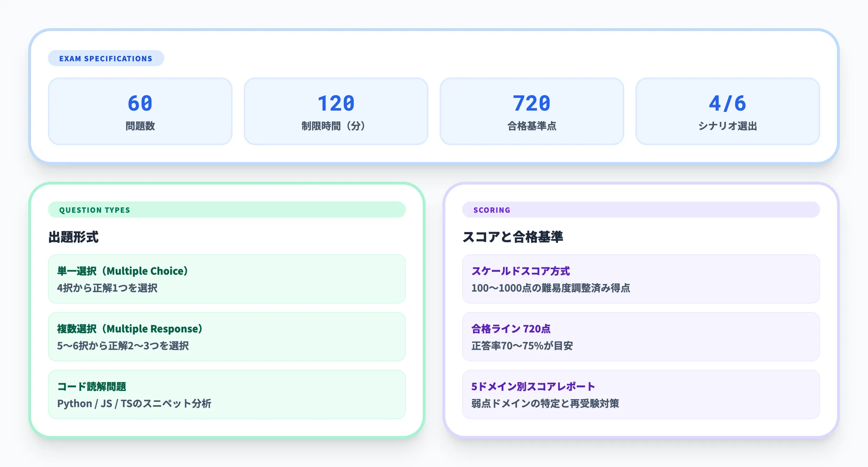Open the 単一選択（Multiple Choice）item
The height and width of the screenshot is (467, 868).
227,279
